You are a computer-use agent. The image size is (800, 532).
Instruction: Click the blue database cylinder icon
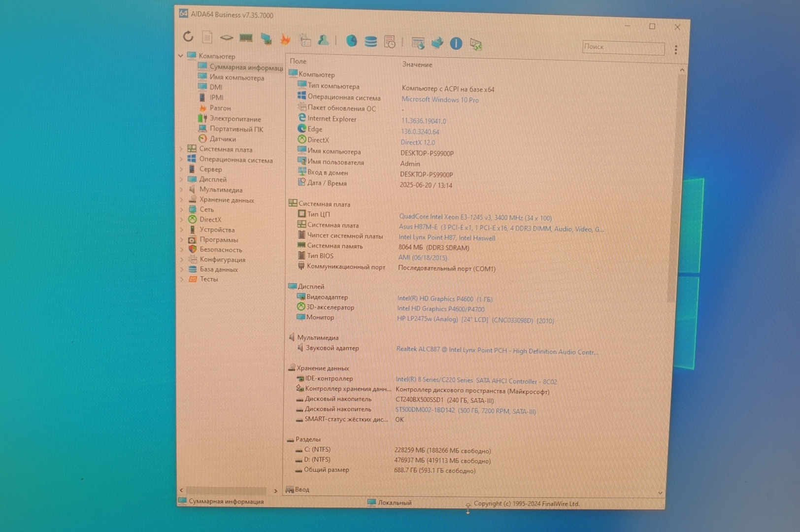(370, 42)
